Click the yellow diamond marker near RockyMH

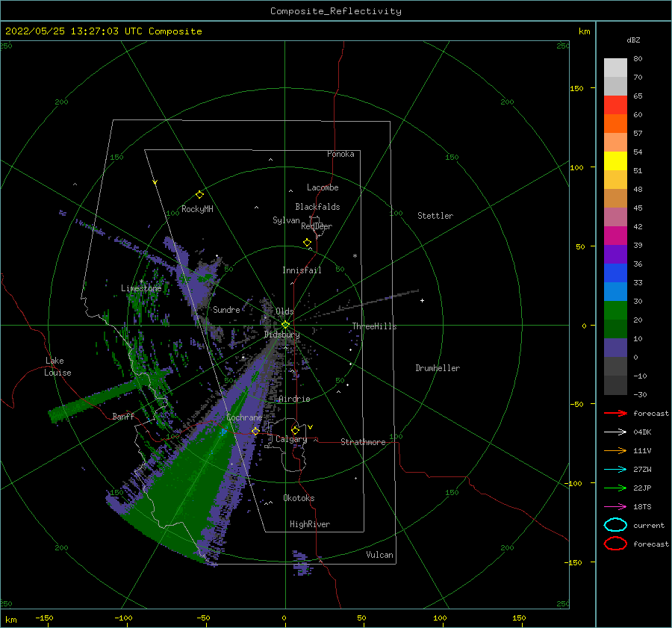[199, 195]
